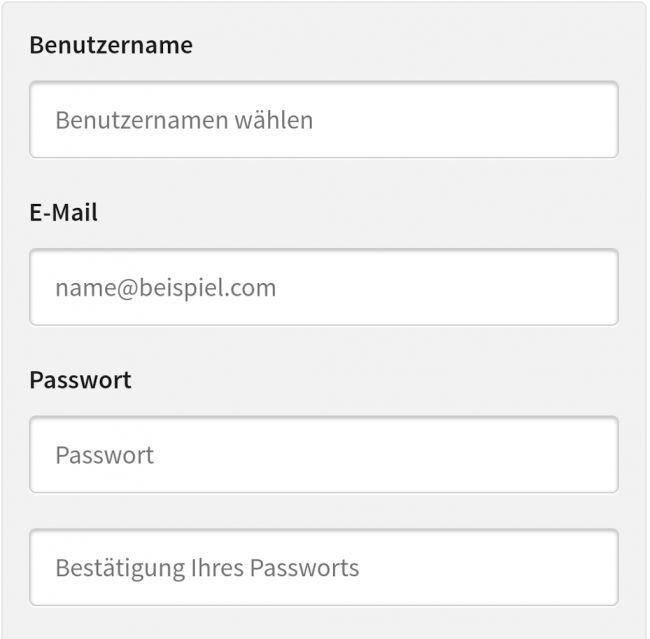Click the "Benutzernamen wählen" placeholder text
Image resolution: width=650 pixels, height=639 pixels.
click(184, 121)
